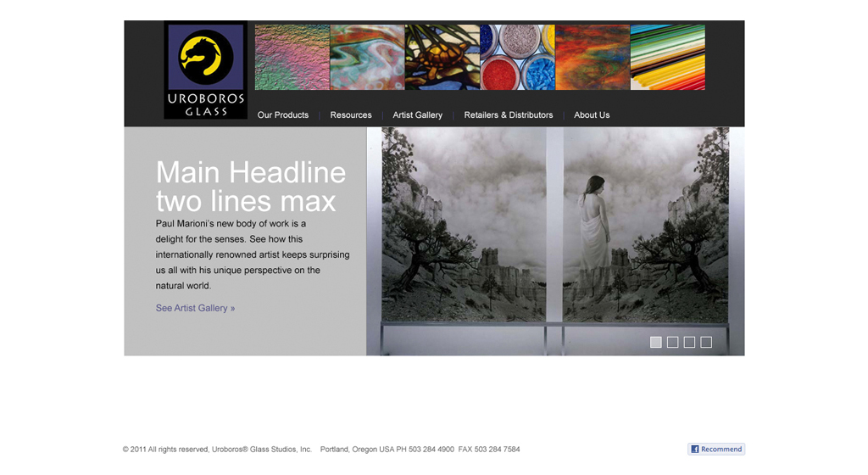Click the Portland, Oregon phone and fax text
This screenshot has height=475, width=868.
[x=420, y=450]
